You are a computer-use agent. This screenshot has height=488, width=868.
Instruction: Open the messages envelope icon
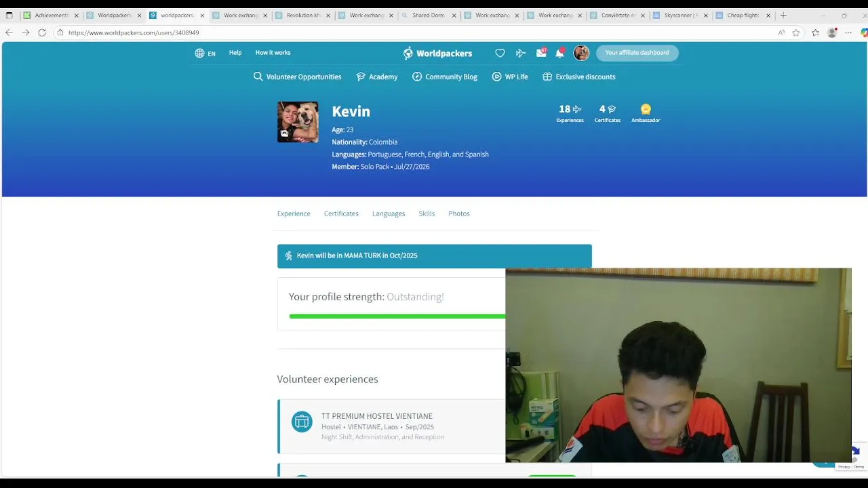point(541,52)
